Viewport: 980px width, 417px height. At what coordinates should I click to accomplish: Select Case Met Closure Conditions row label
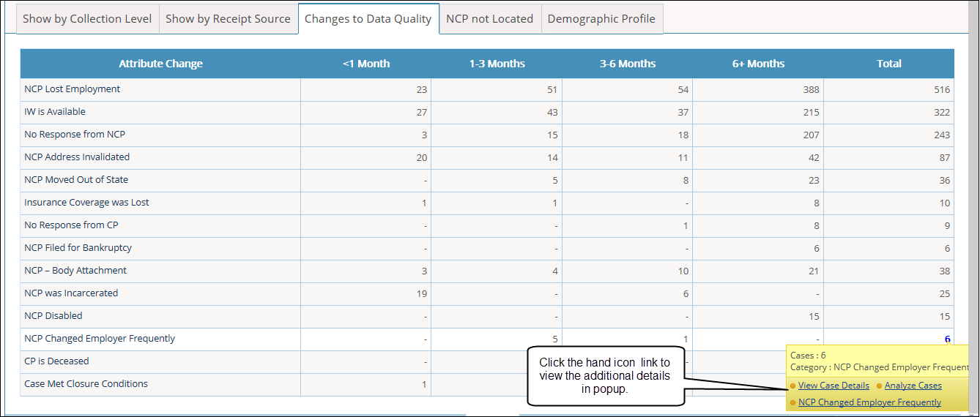pos(86,384)
